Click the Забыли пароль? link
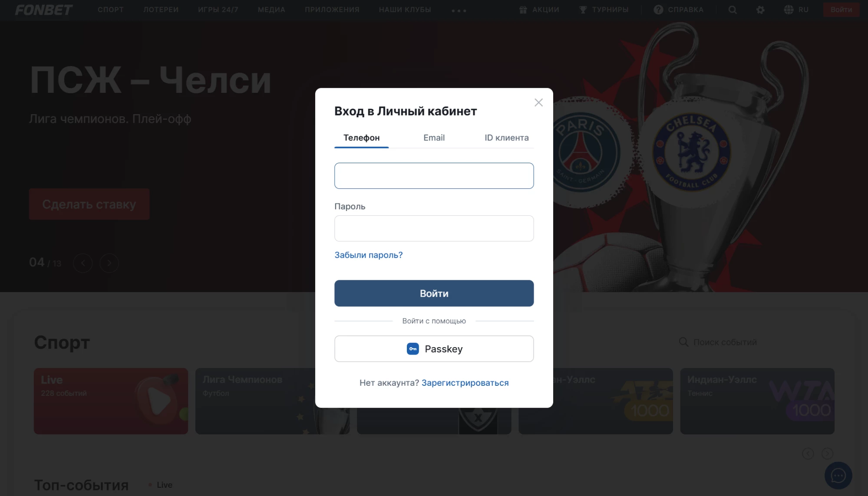Viewport: 868px width, 496px height. point(369,255)
